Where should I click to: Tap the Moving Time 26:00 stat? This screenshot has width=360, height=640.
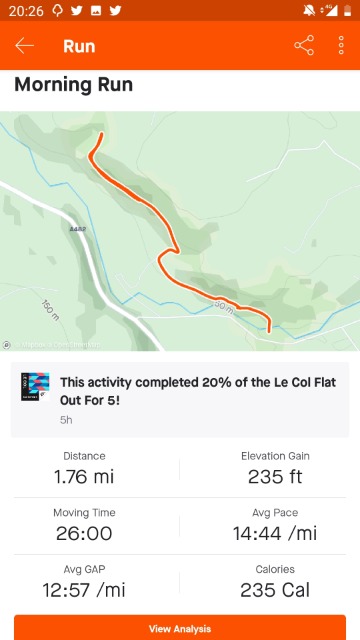[x=84, y=525]
